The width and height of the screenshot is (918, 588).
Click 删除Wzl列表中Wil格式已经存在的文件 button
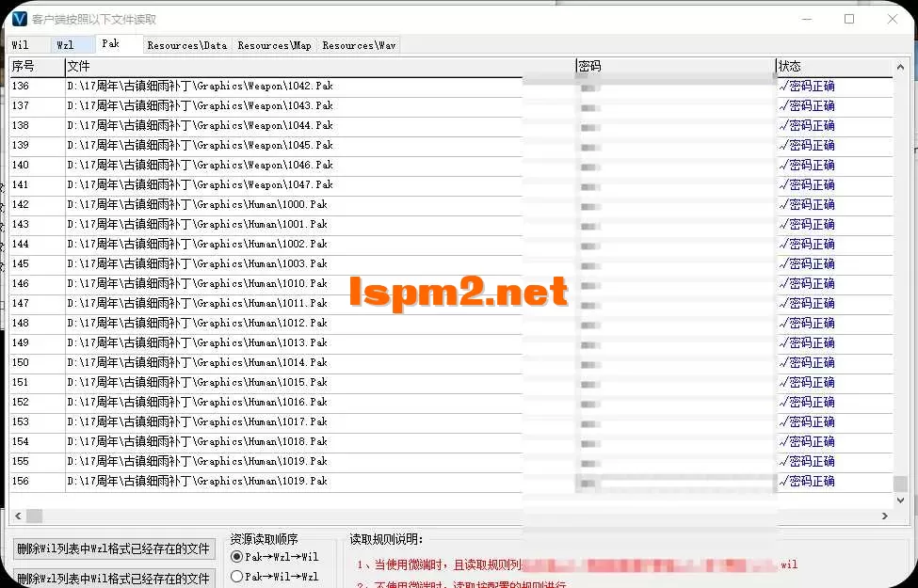(x=114, y=579)
